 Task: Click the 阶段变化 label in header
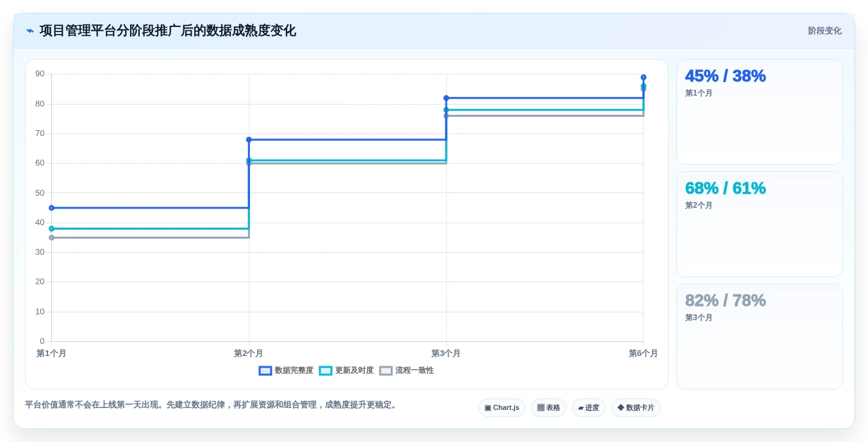[824, 31]
